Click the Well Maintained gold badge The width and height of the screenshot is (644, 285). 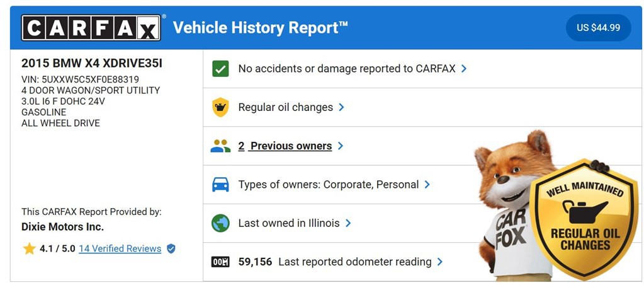584,221
